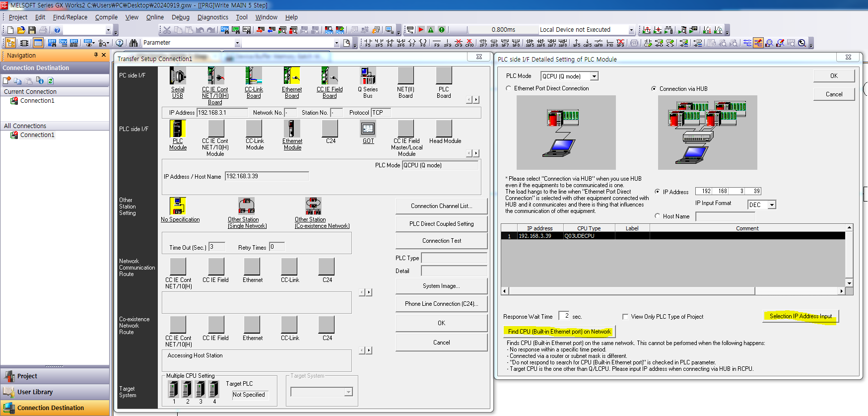
Task: Click the Selection IP Address Input button
Action: click(801, 316)
